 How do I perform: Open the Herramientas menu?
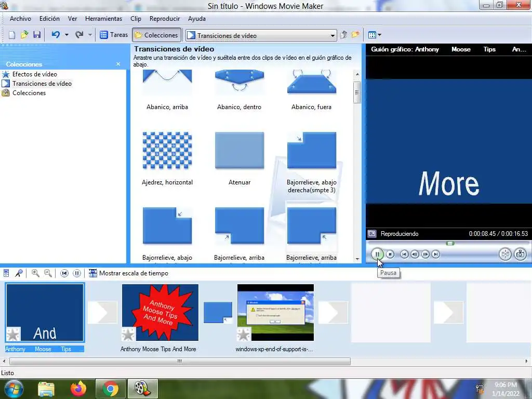[103, 19]
